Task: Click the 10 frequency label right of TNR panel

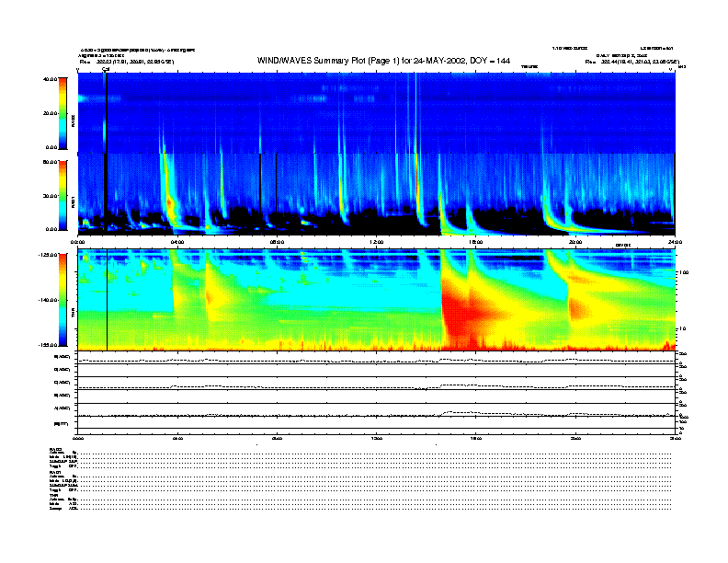Action: (x=682, y=329)
